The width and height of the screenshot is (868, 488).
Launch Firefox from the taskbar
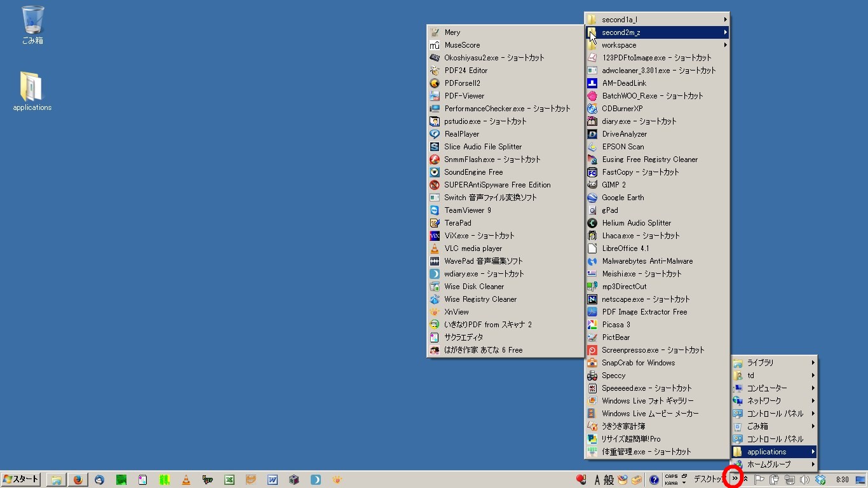[x=78, y=480]
